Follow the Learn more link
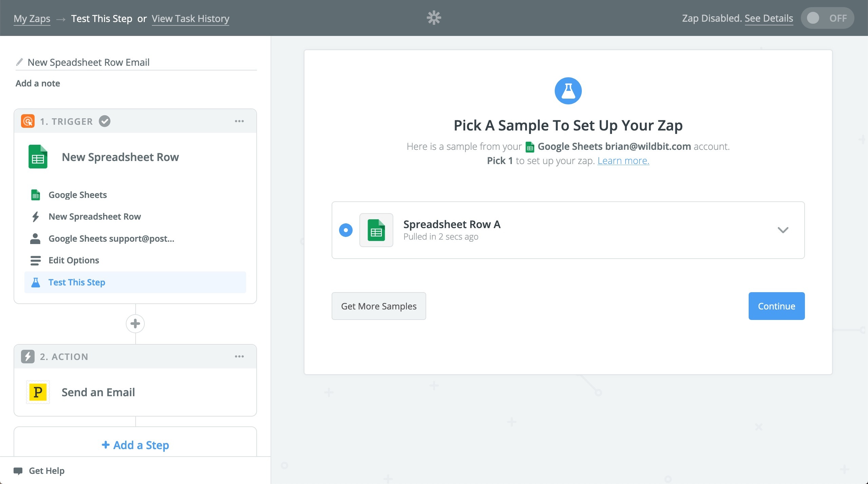The width and height of the screenshot is (868, 484). tap(623, 161)
